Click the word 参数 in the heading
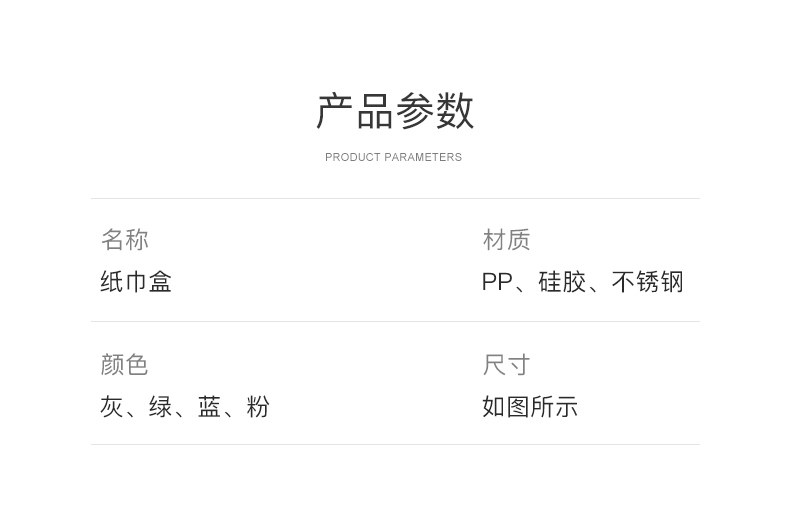790x505 pixels. [x=435, y=112]
